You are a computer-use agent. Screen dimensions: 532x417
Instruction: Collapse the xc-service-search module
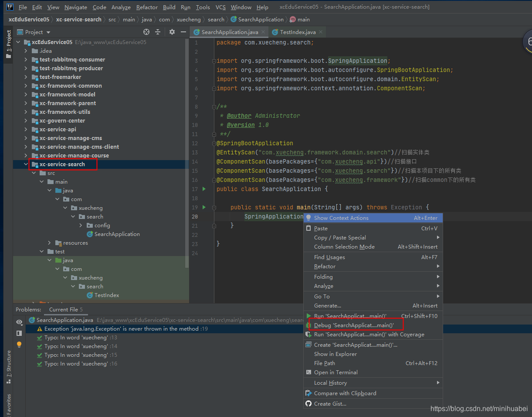[26, 164]
